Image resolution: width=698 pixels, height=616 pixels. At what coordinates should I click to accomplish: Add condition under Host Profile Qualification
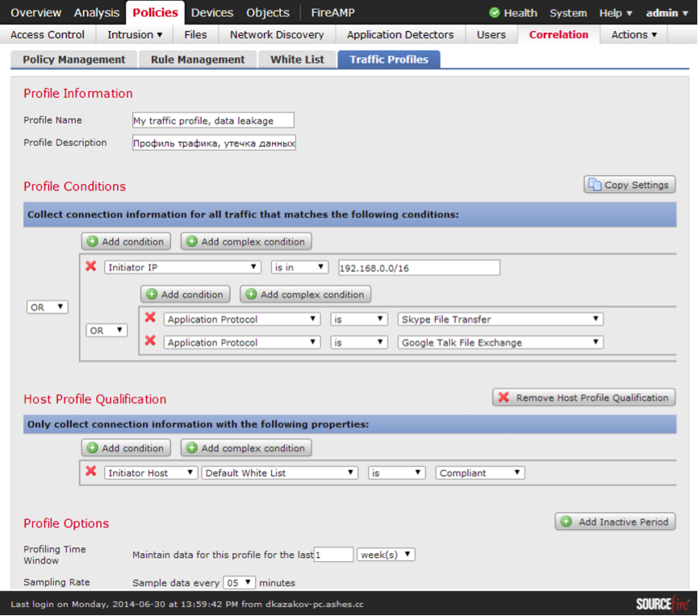click(x=126, y=447)
